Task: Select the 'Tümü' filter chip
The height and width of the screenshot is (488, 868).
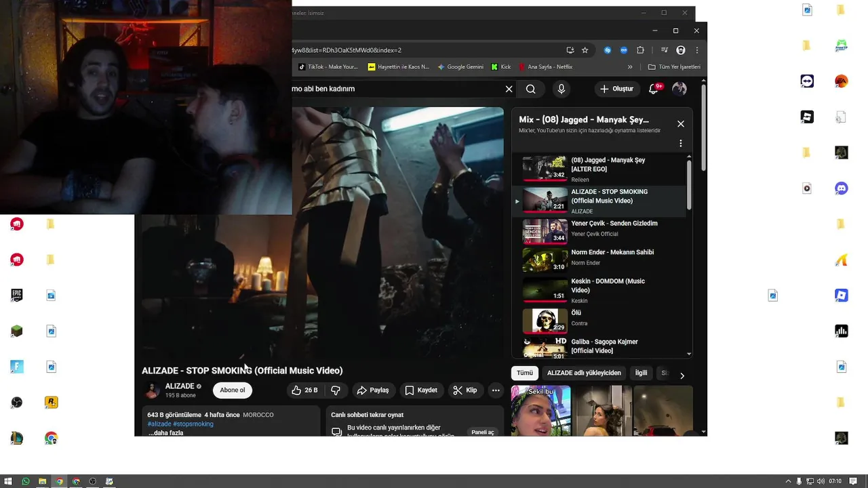Action: point(525,373)
